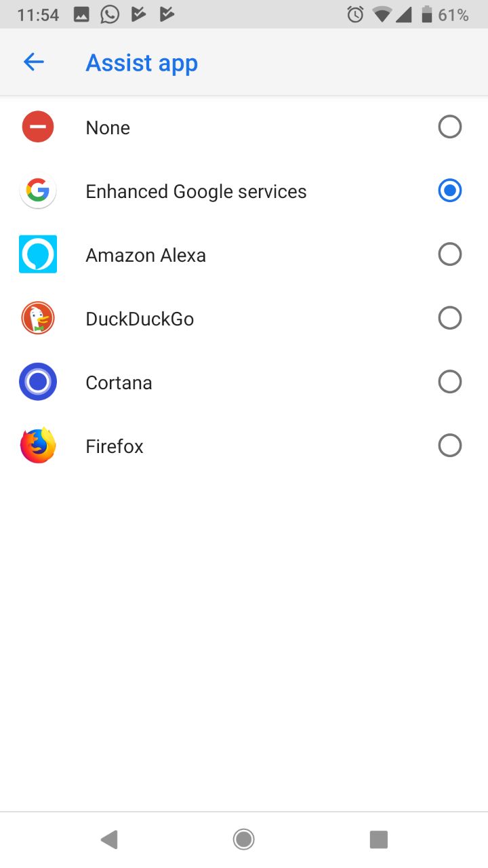
Task: Tap the DuckDuckGo duck icon
Action: (x=38, y=318)
